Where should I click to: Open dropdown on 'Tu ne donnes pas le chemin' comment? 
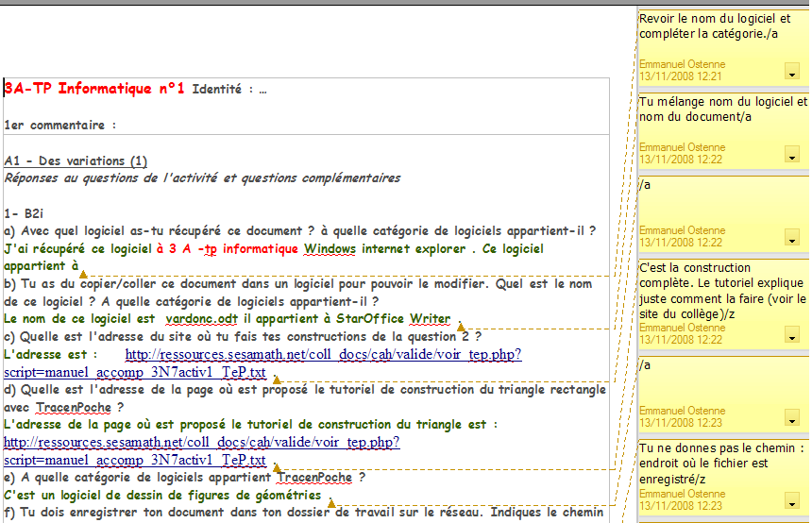click(x=792, y=500)
